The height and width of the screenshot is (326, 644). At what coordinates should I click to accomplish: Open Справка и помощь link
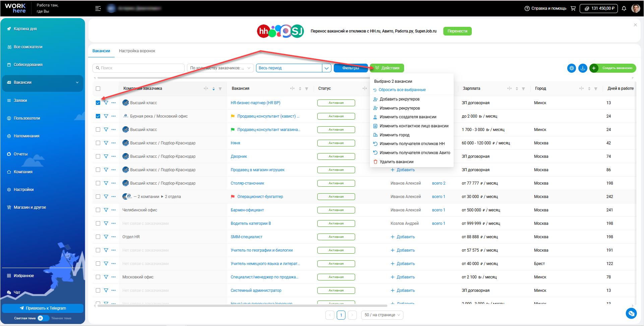[545, 8]
